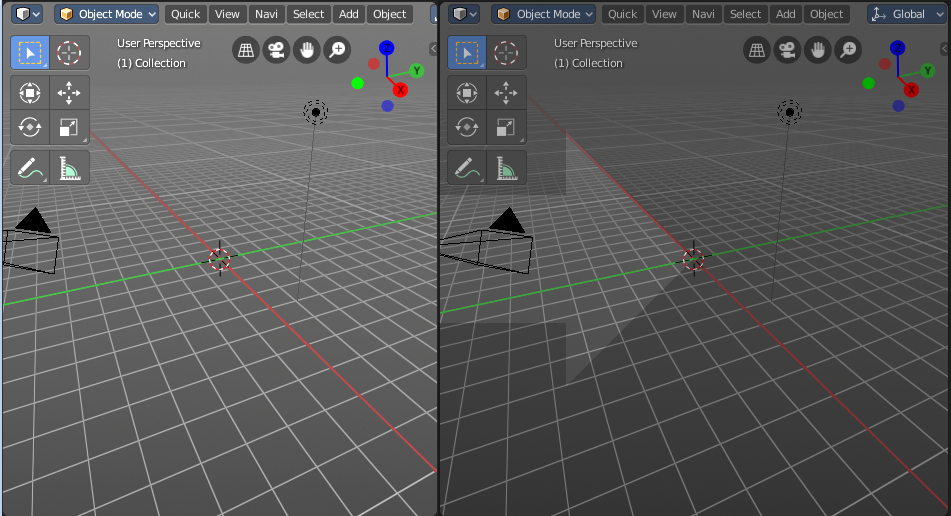This screenshot has height=516, width=951.
Task: Click the zoom magnifier icon in right viewport
Action: [x=849, y=50]
